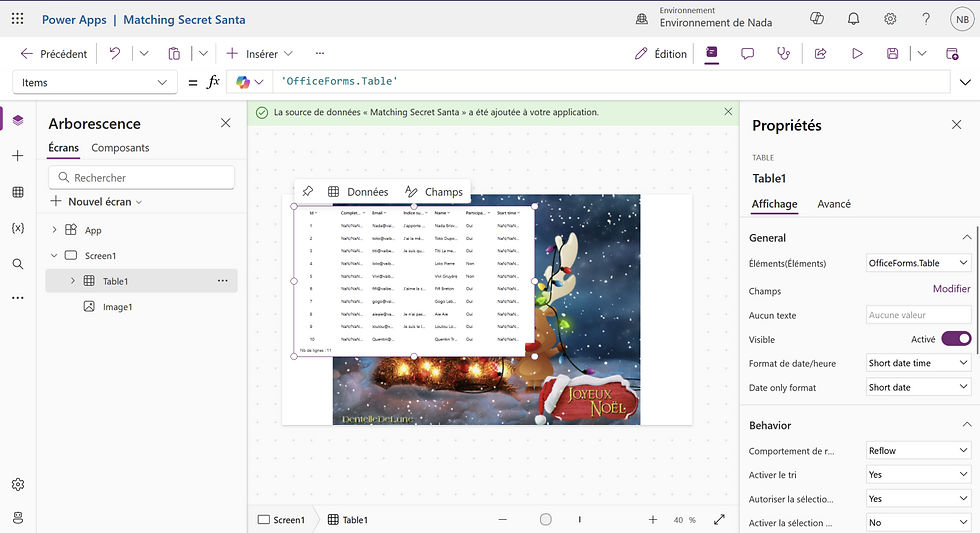Collapse the General section
Viewport: 980px width, 533px height.
click(x=967, y=237)
